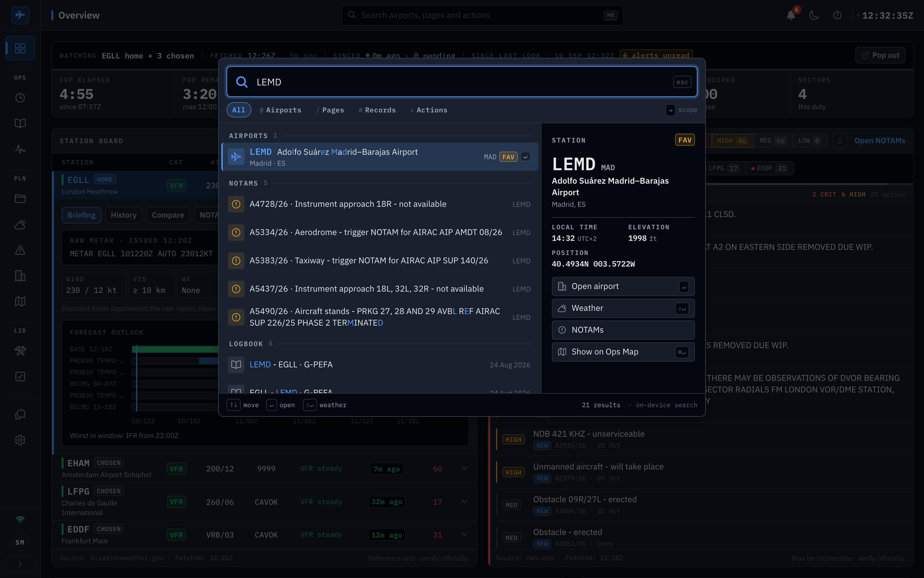Image resolution: width=924 pixels, height=578 pixels.
Task: Open the folder icon under PLN
Action: 20,198
